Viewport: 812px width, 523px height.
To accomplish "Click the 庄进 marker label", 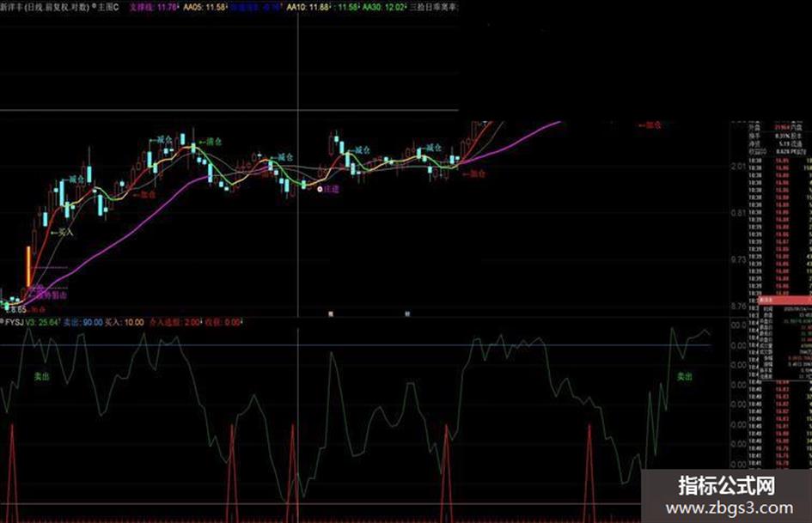I will (x=332, y=189).
